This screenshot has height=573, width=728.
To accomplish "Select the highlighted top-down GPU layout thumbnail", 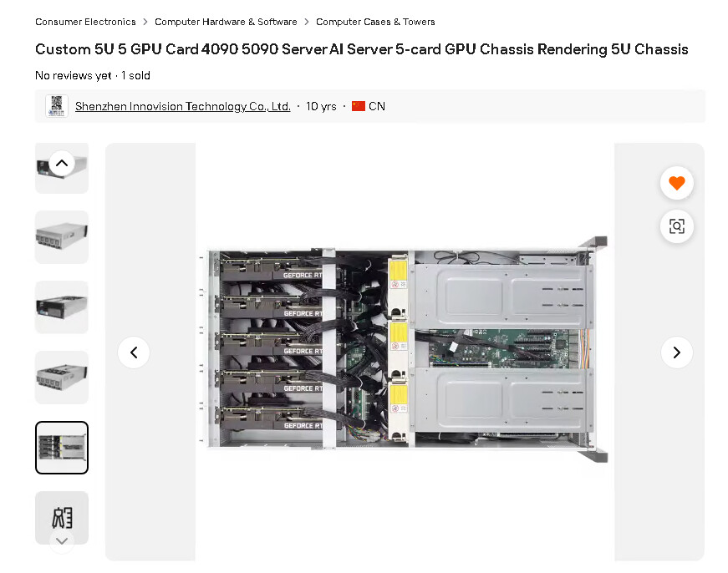I will (62, 448).
